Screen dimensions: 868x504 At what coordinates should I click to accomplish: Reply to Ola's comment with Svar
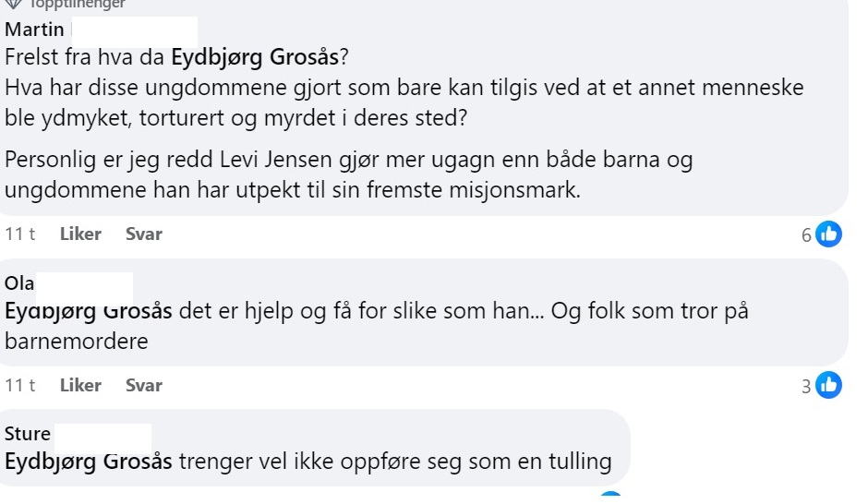(144, 385)
